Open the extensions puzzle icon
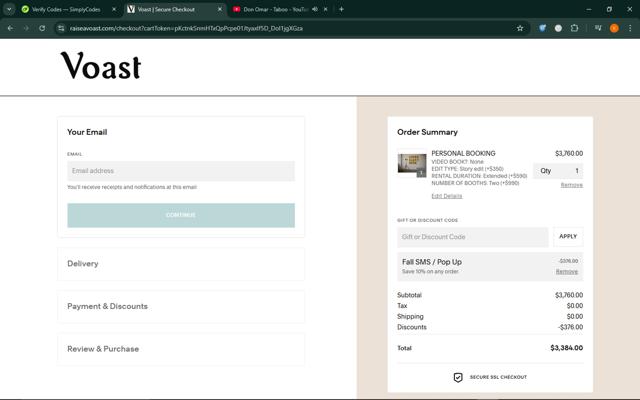640x400 pixels. coord(574,28)
